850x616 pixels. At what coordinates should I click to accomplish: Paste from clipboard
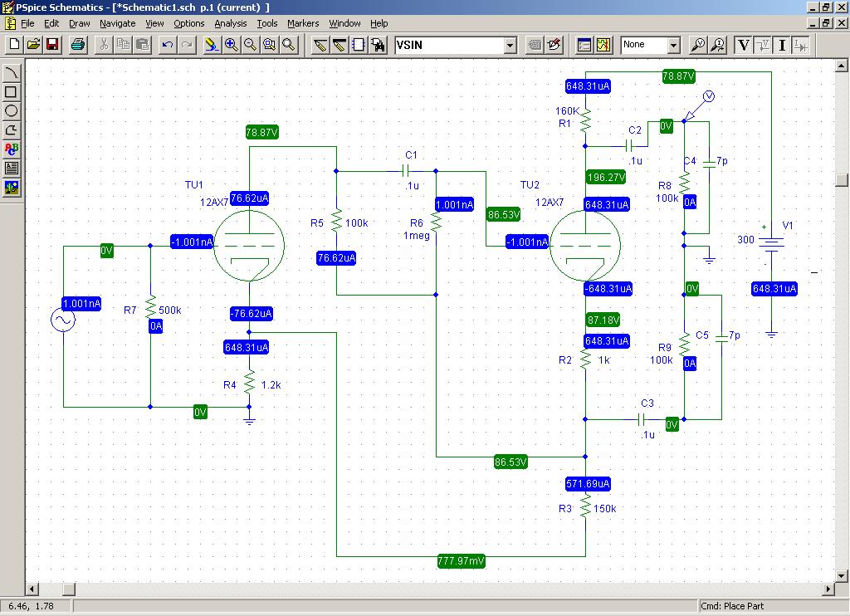click(143, 45)
